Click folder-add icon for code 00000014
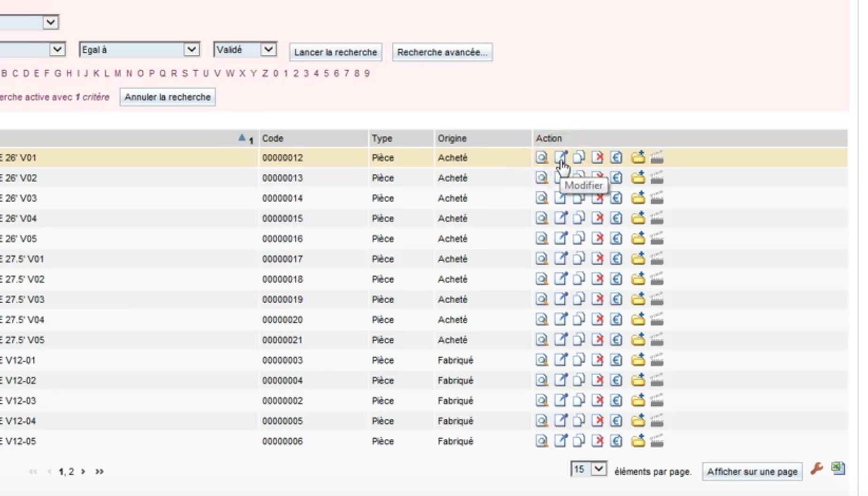 (x=638, y=198)
